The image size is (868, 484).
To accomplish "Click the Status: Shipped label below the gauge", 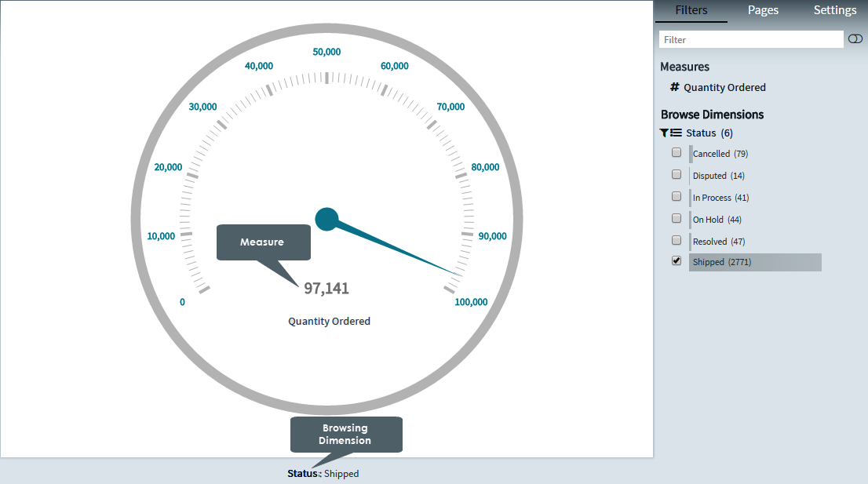I will (x=323, y=473).
